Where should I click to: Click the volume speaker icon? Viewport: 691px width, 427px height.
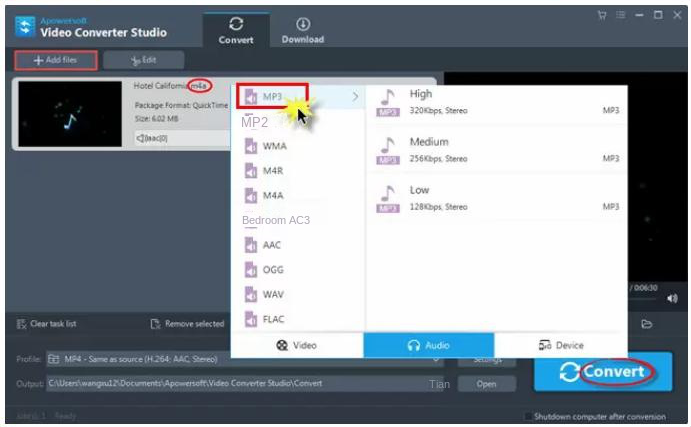[672, 299]
